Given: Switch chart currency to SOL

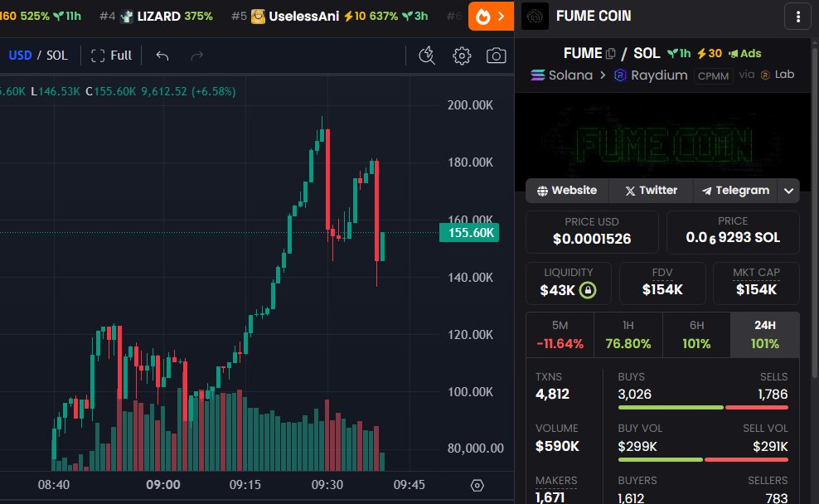Looking at the screenshot, I should 57,56.
